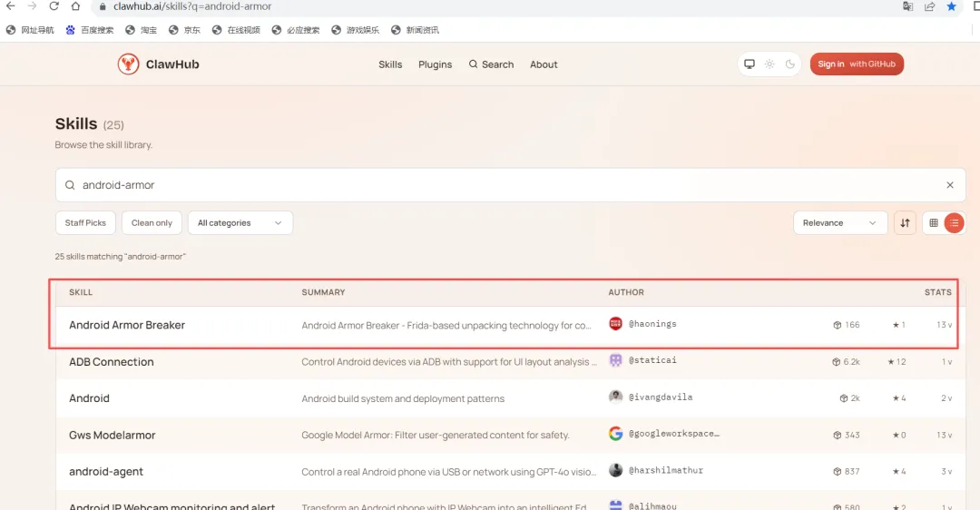Open 网址导航 bookmark
Viewport: 980px width, 510px height.
30,30
